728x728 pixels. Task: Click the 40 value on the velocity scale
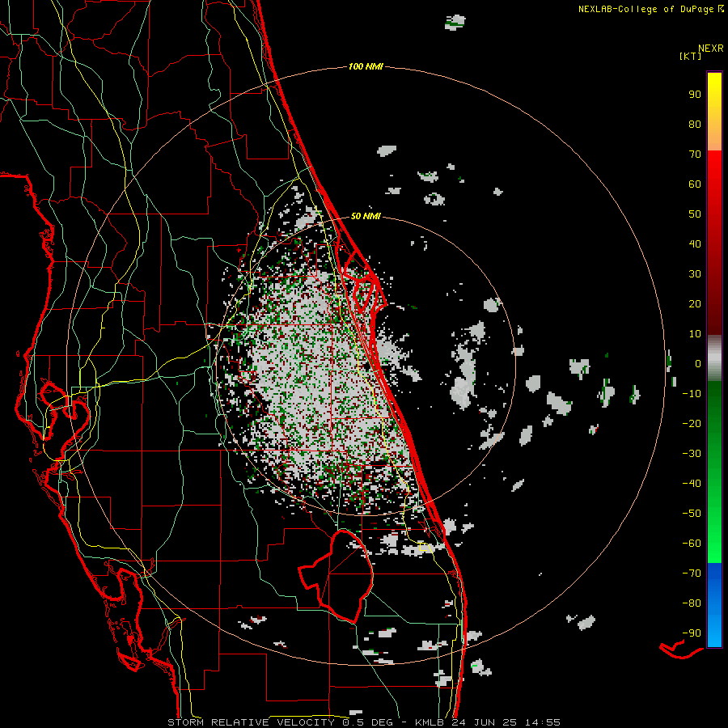[695, 244]
